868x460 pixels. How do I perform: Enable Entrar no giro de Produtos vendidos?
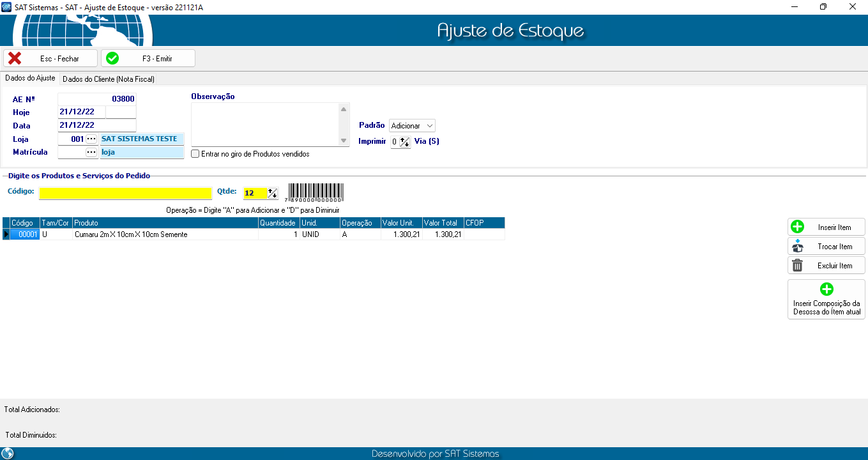pyautogui.click(x=195, y=154)
